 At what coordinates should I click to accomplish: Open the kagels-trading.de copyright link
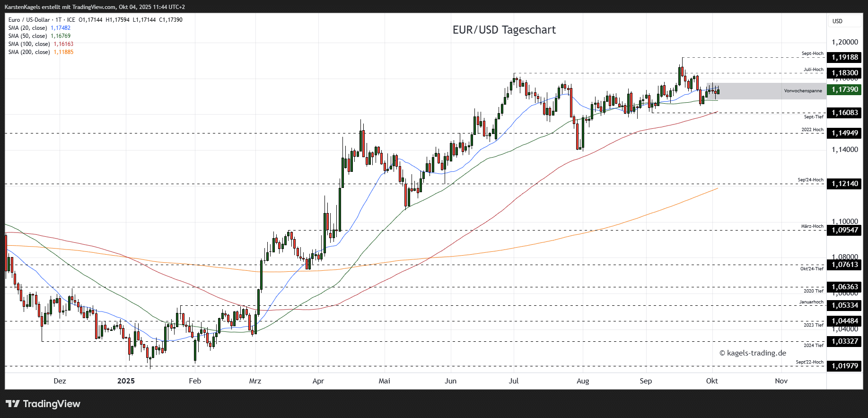[x=753, y=353]
